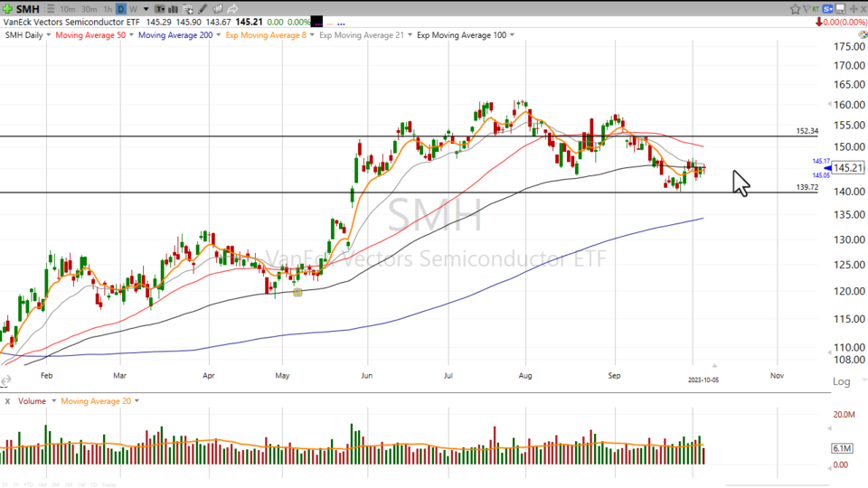Click the small triangle beside 20.0M volume

pyautogui.click(x=829, y=428)
